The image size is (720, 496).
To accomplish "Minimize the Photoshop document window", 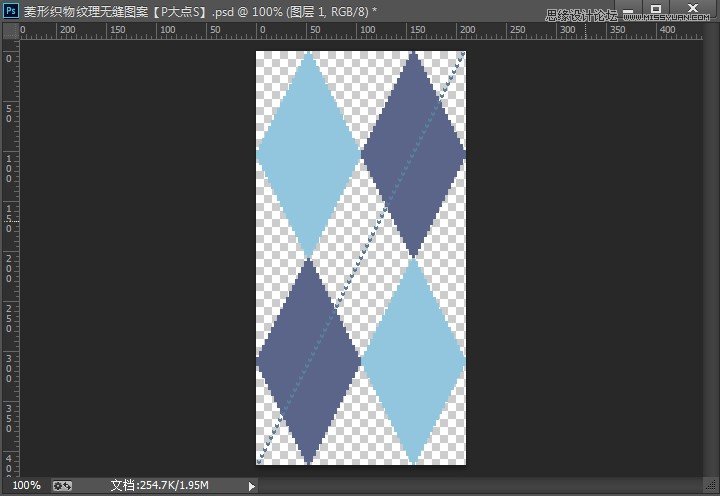I will pos(629,9).
